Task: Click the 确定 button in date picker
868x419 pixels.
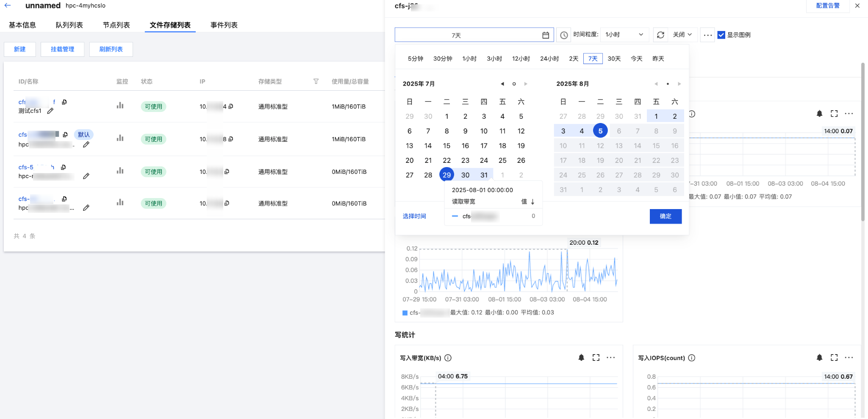Action: click(665, 216)
